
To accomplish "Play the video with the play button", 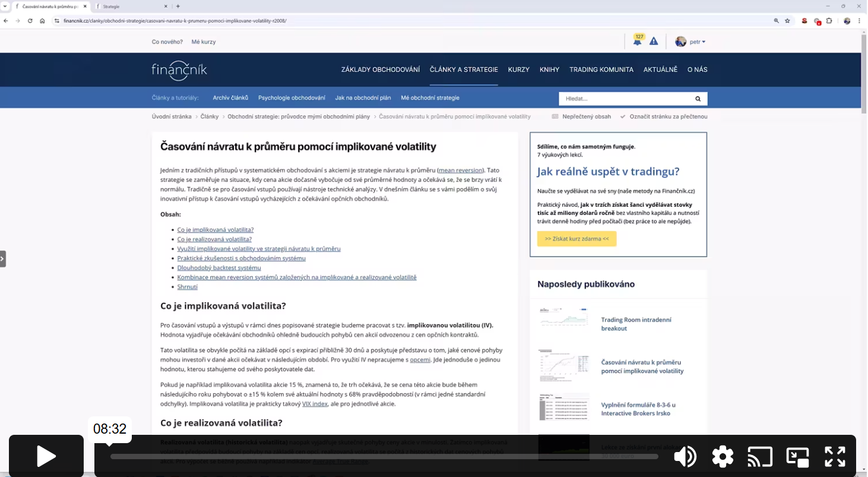I will point(46,456).
